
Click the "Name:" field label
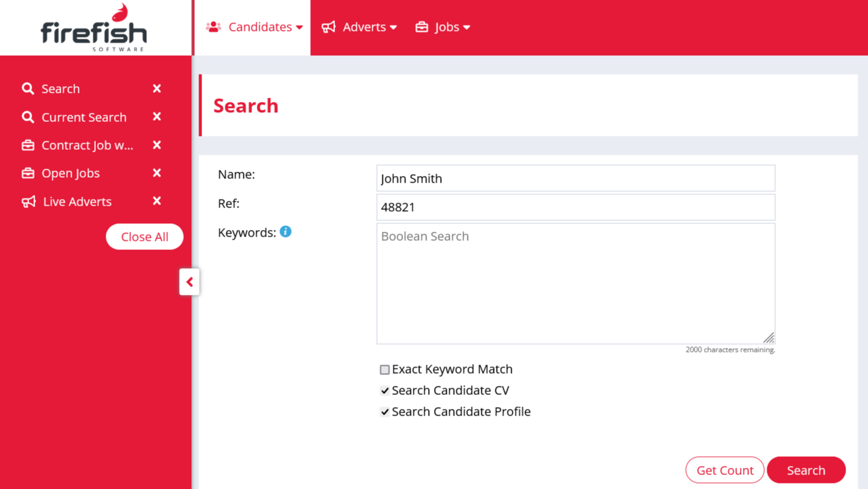(x=236, y=174)
